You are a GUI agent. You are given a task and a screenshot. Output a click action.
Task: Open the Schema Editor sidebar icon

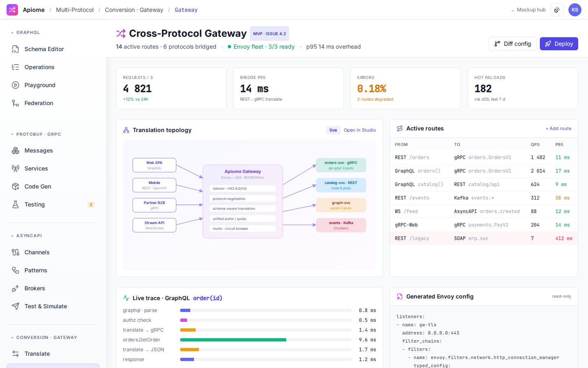coord(16,49)
